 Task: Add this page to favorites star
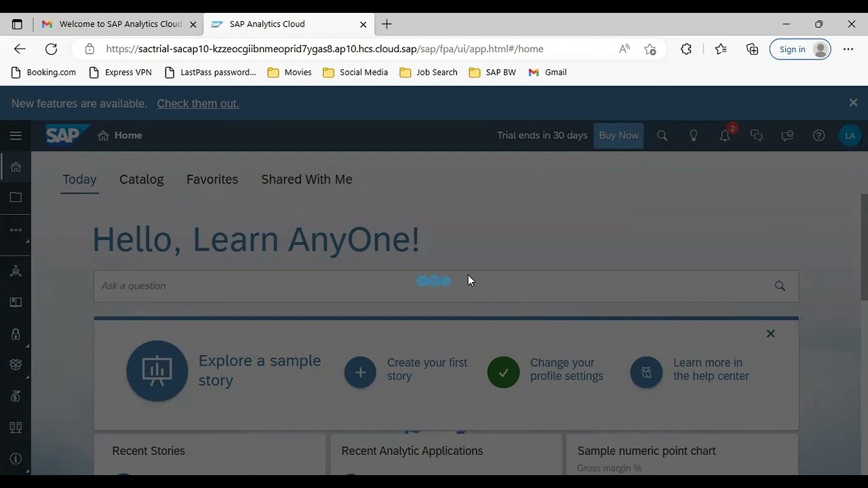coord(650,49)
